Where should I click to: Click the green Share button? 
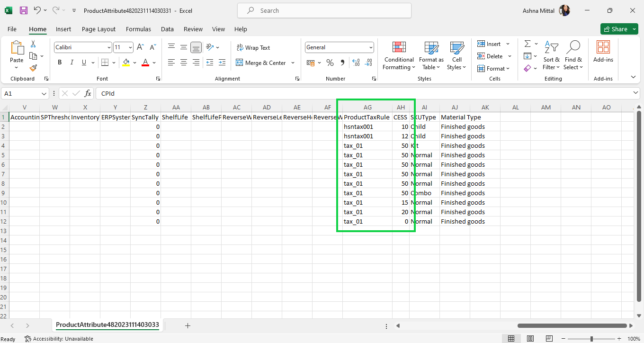619,29
